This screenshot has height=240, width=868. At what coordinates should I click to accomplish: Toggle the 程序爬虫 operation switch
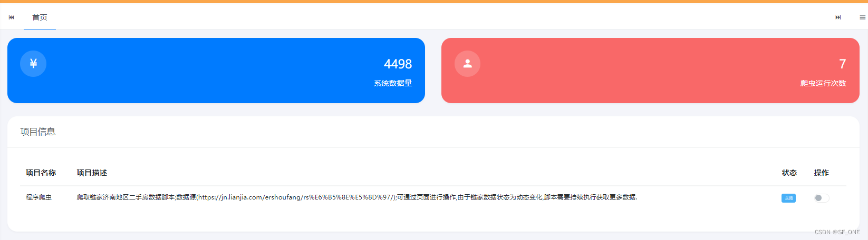pos(822,198)
